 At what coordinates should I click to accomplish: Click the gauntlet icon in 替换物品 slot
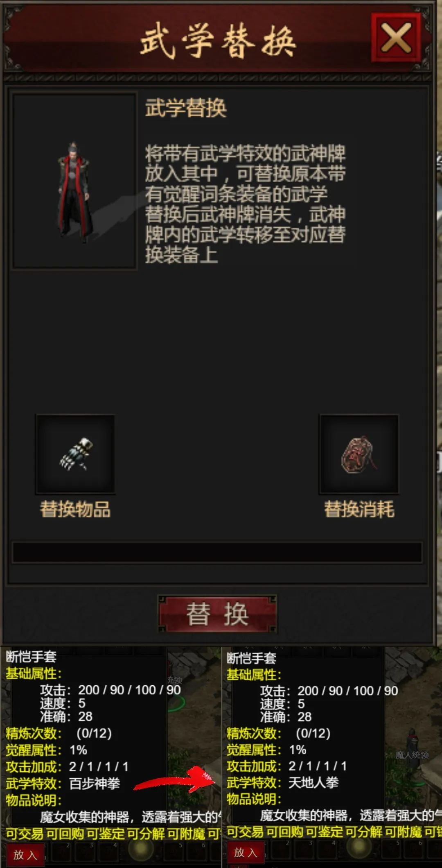pyautogui.click(x=75, y=454)
